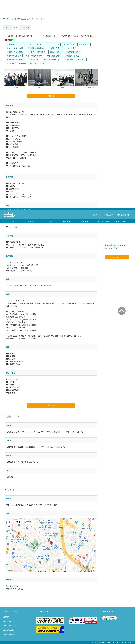135x644 pixels.
Task: Open the 会社概要 footer link
Action: pos(6,617)
